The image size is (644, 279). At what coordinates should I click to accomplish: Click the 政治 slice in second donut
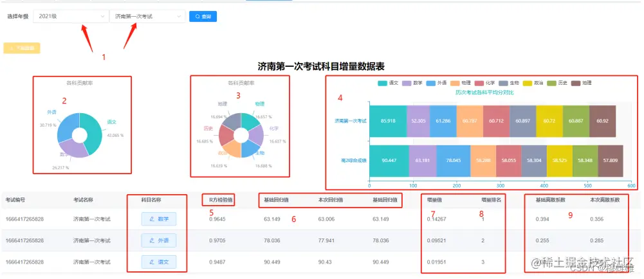pos(232,150)
